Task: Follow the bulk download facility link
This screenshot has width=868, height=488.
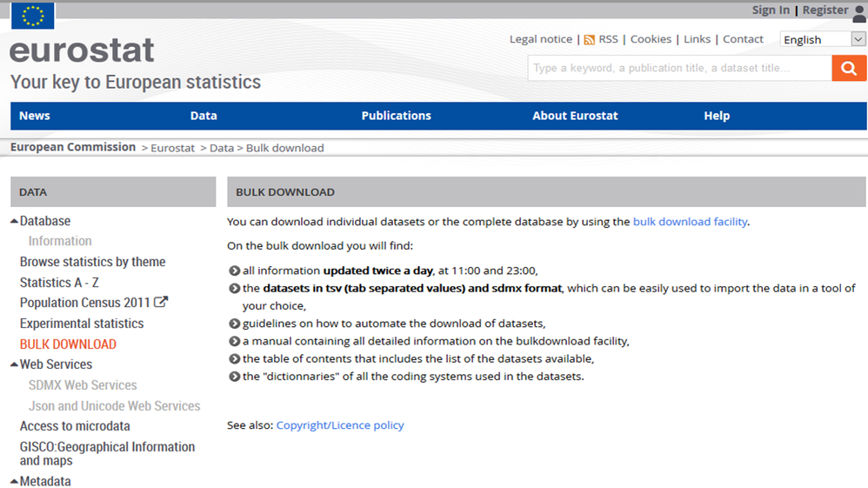Action: click(690, 222)
